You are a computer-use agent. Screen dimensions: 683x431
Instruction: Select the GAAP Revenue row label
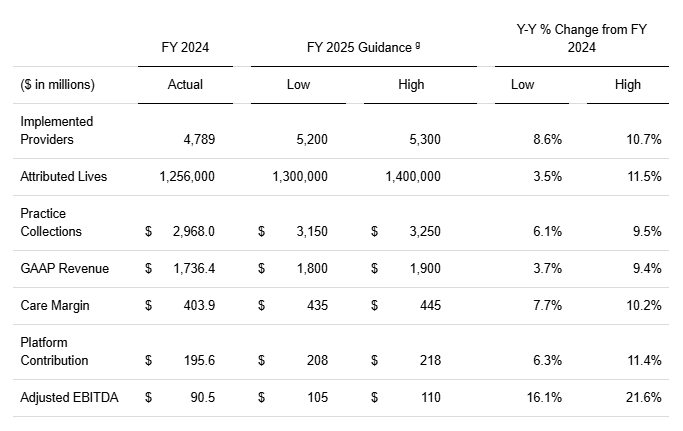point(64,268)
